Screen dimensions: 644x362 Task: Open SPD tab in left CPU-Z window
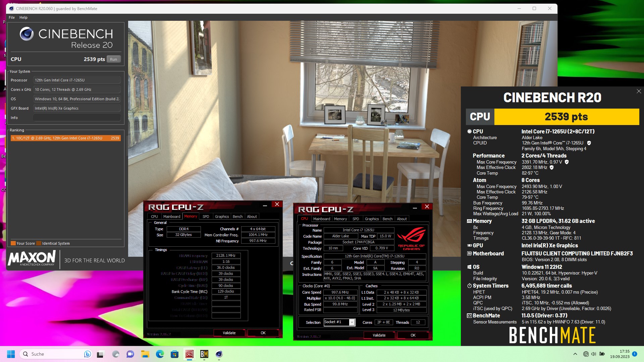click(x=206, y=217)
